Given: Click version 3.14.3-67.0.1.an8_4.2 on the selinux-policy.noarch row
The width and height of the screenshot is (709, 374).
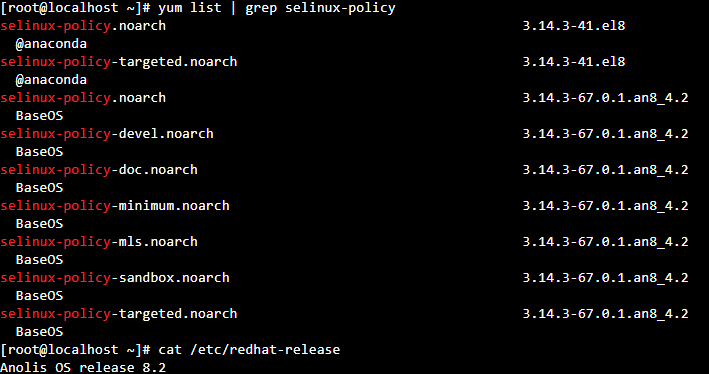Looking at the screenshot, I should (x=605, y=98).
